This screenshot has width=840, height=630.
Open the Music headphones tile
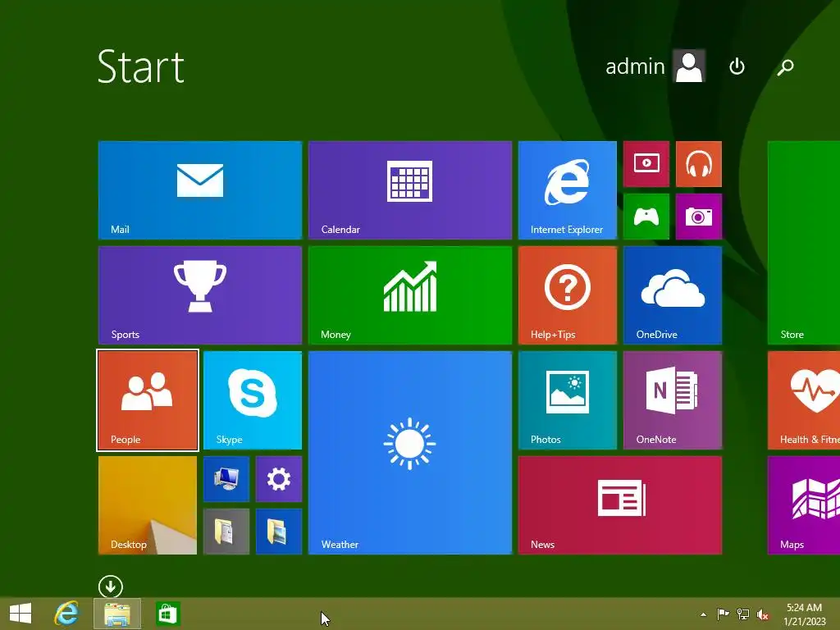pyautogui.click(x=699, y=164)
